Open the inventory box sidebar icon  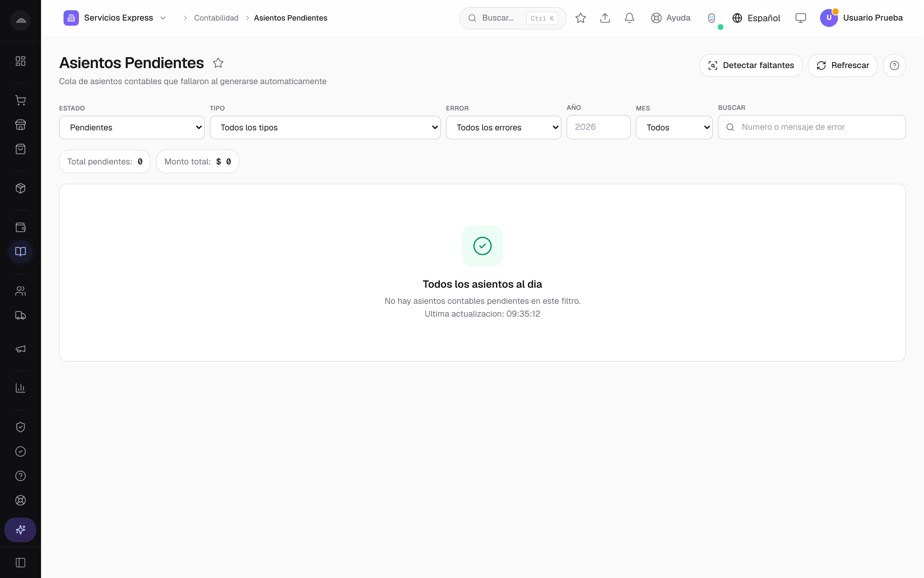(x=21, y=188)
